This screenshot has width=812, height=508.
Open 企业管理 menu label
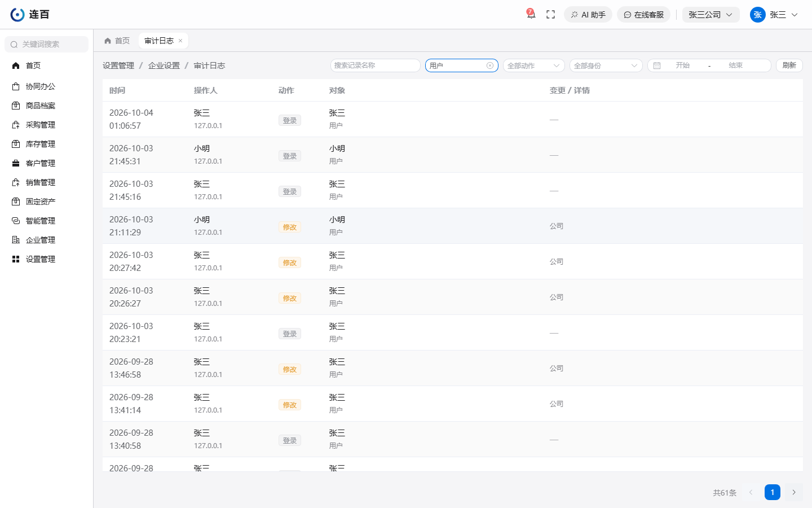(x=41, y=240)
